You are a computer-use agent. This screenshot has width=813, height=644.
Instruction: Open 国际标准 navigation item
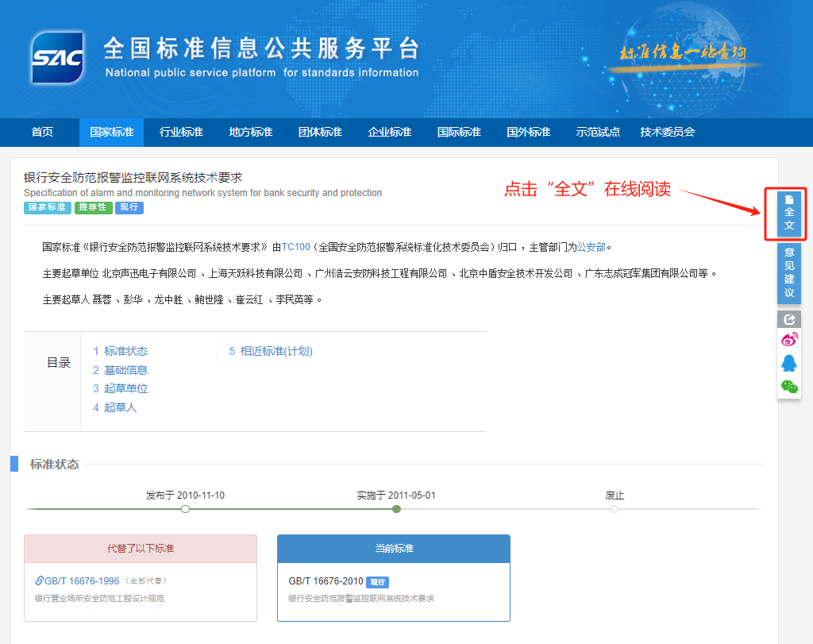pyautogui.click(x=459, y=132)
